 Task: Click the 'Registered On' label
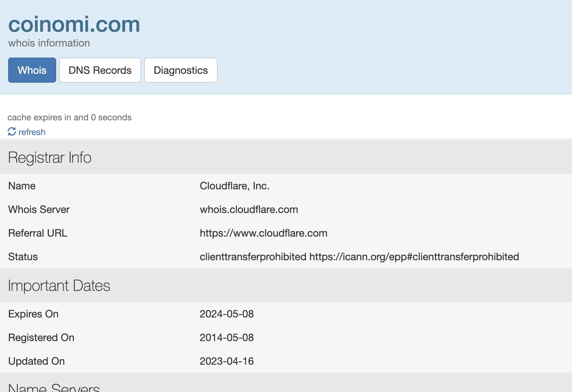coord(41,338)
